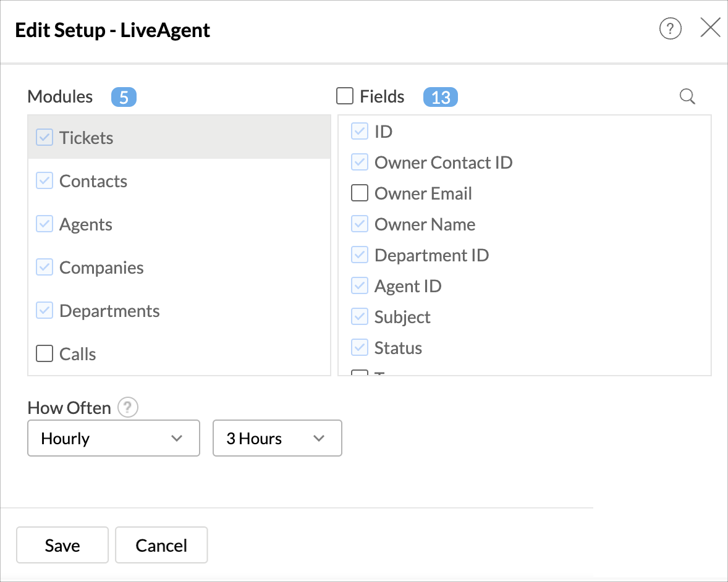Screen dimensions: 728x582
Task: Click the Department ID field label
Action: coord(432,255)
